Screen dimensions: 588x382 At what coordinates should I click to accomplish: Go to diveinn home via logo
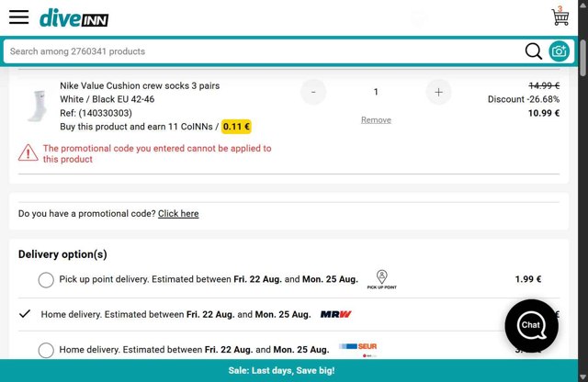[x=73, y=18]
